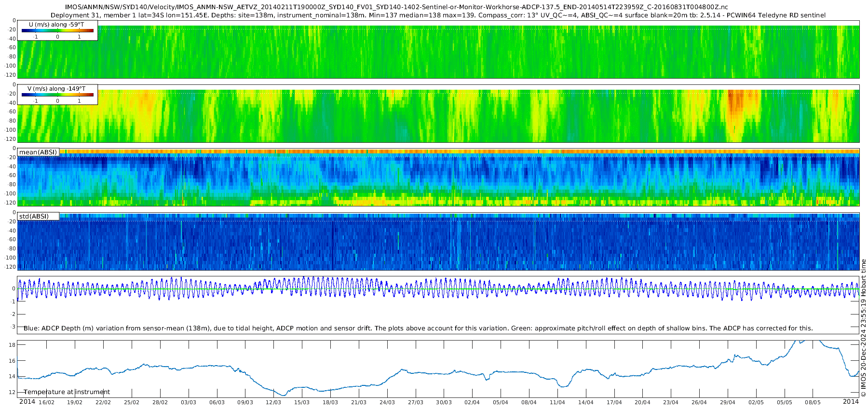Click the 24/03 date tick label

(x=387, y=402)
